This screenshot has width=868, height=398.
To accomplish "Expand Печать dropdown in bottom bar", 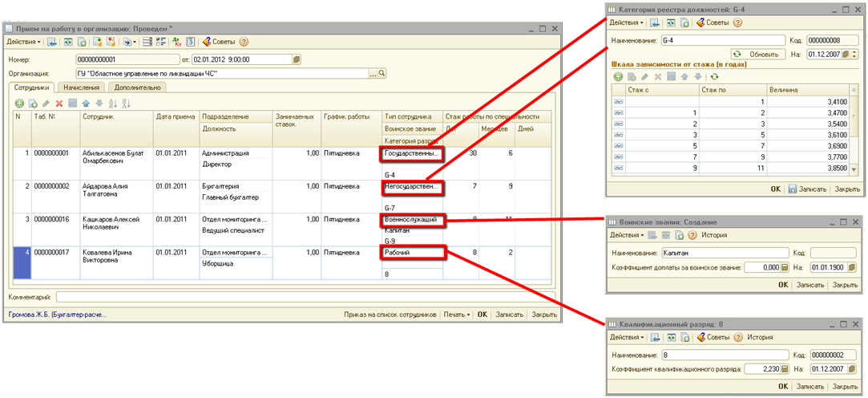I will [x=457, y=315].
